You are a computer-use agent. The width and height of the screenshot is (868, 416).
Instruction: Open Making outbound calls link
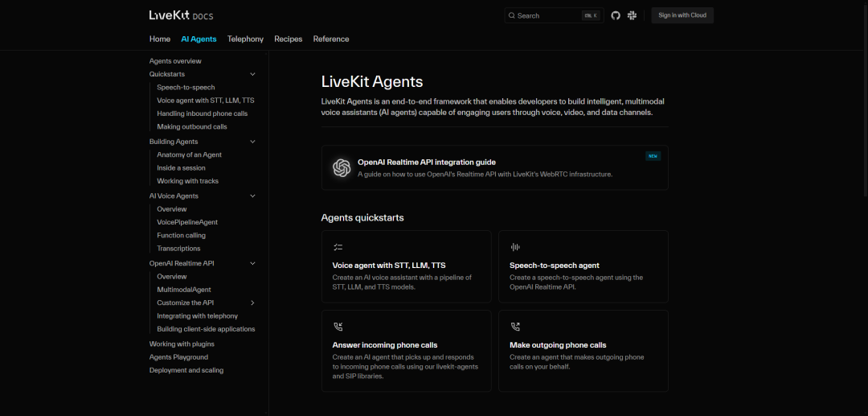(192, 127)
